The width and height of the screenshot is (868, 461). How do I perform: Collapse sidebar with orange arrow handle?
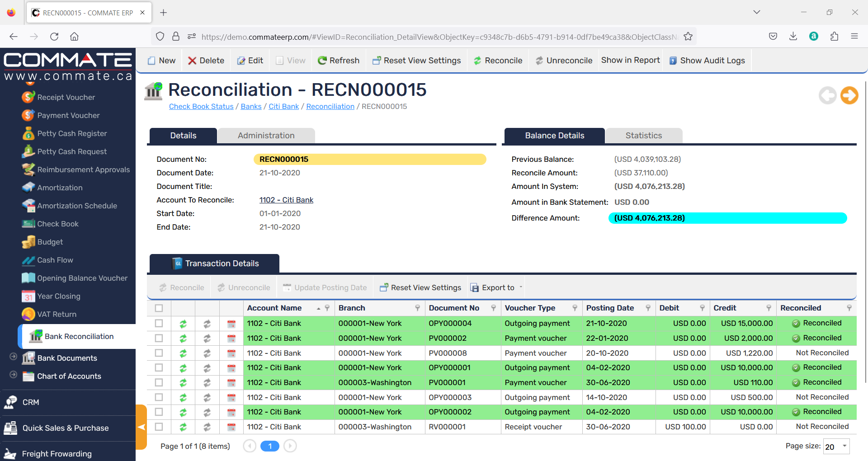point(142,427)
